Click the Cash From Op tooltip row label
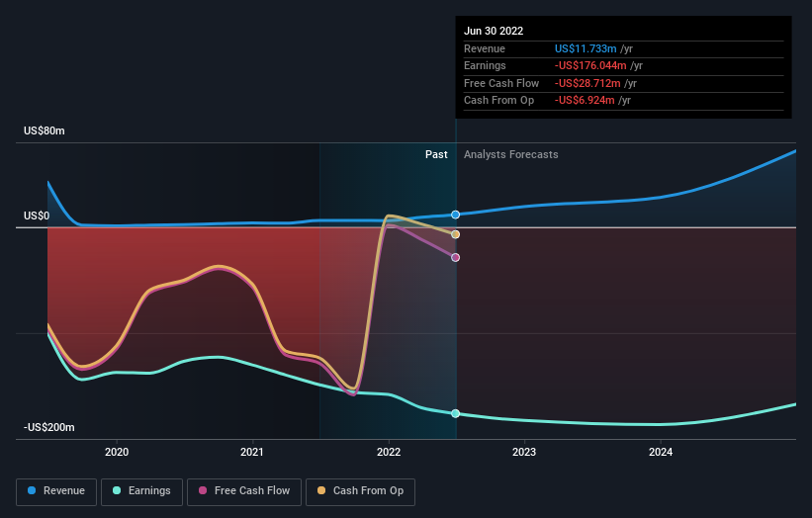 point(498,101)
